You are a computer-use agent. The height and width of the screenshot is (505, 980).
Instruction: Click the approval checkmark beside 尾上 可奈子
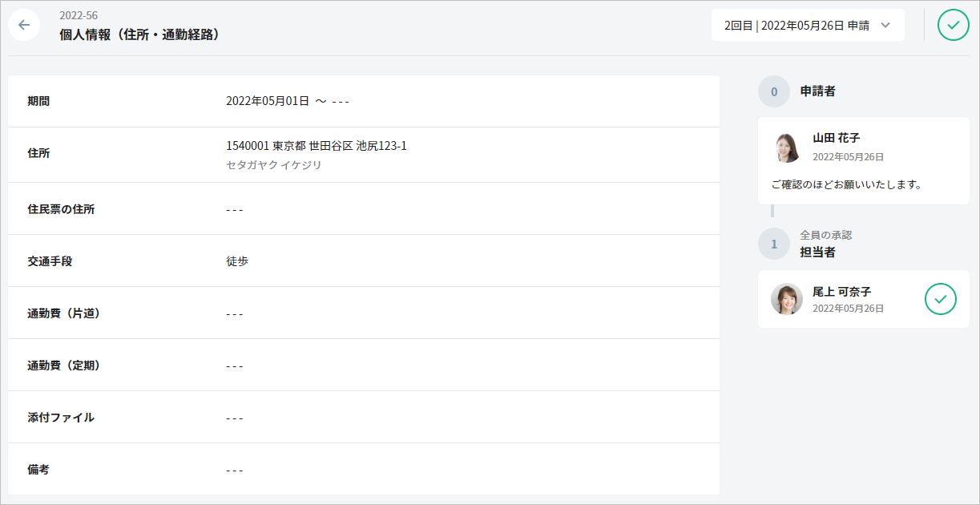tap(940, 299)
